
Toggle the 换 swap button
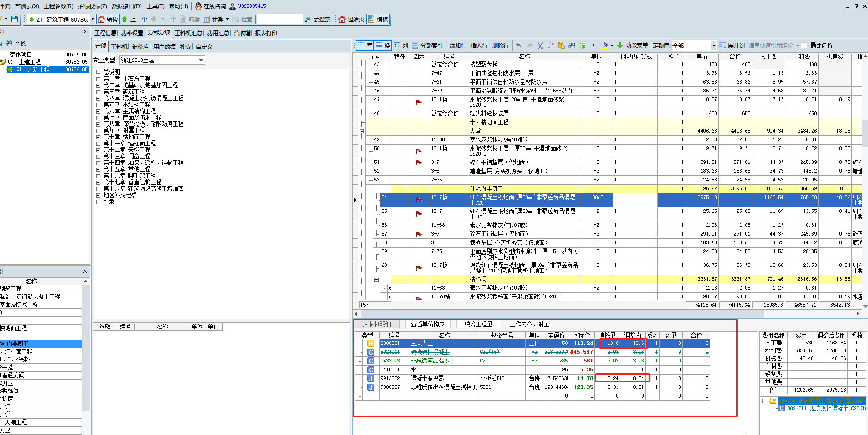pyautogui.click(x=383, y=45)
